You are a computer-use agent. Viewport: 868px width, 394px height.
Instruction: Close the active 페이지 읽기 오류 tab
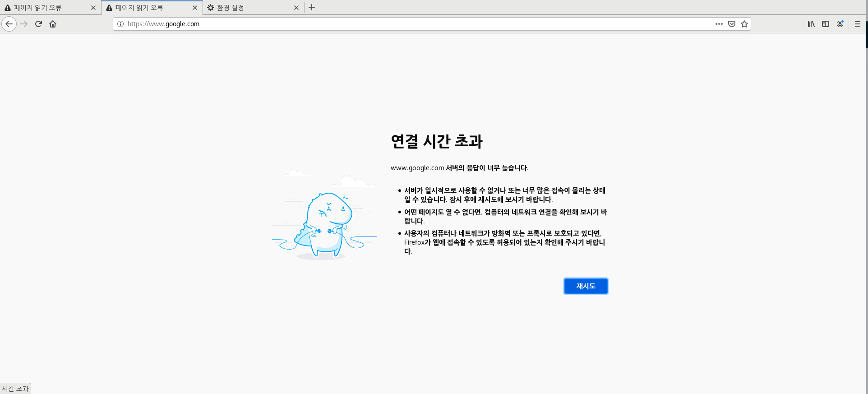(x=195, y=8)
